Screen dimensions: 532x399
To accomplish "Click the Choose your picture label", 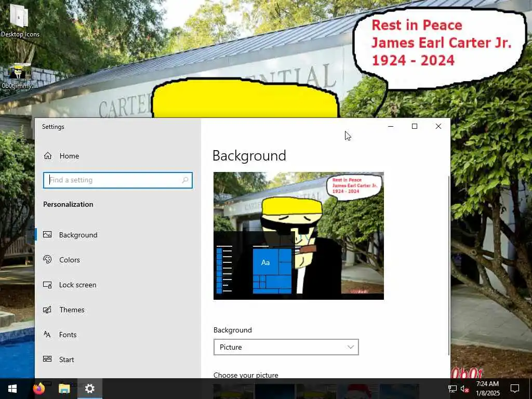I will (x=246, y=375).
